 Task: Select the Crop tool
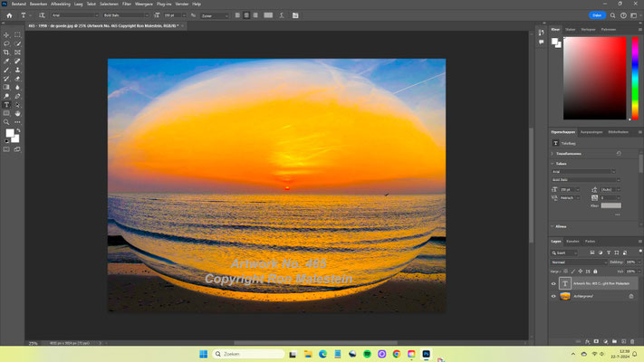(6, 52)
